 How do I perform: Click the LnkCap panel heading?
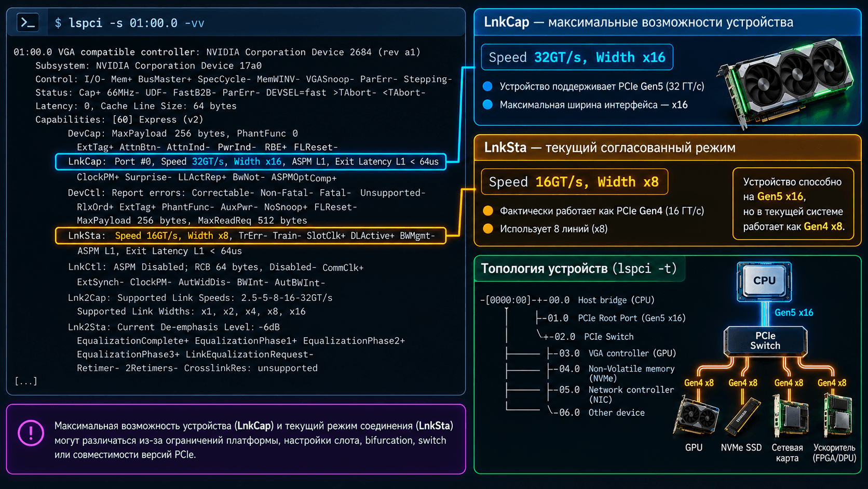point(639,22)
